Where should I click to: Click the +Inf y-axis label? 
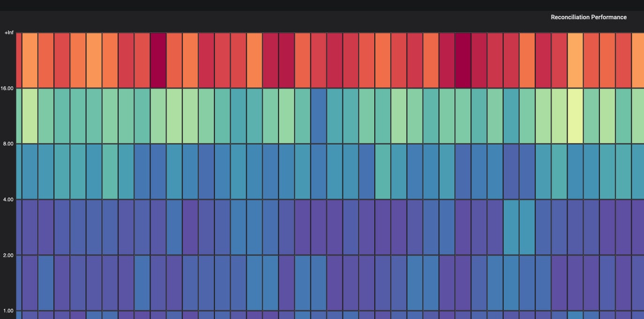(x=9, y=33)
